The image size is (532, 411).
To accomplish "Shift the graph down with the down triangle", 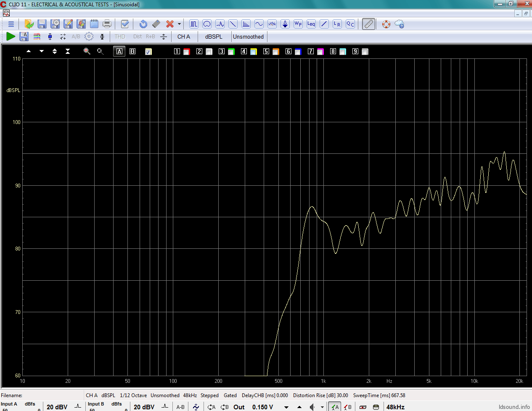I will (42, 51).
